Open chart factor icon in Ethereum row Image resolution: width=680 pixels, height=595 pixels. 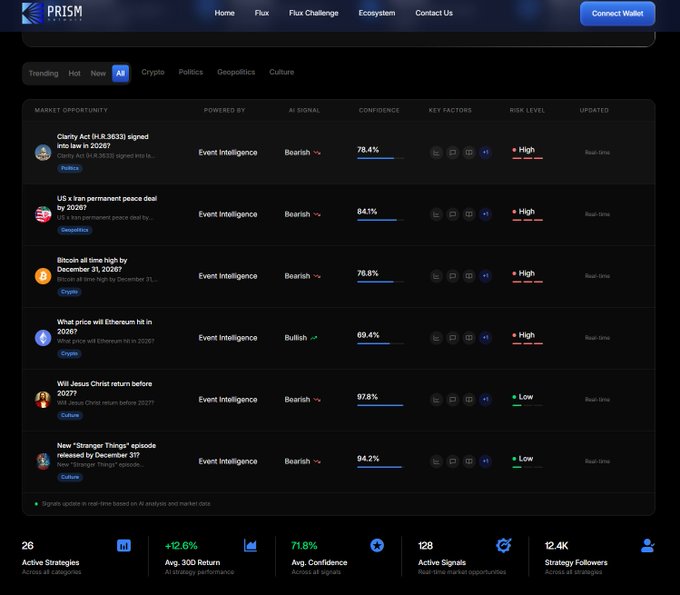[436, 338]
